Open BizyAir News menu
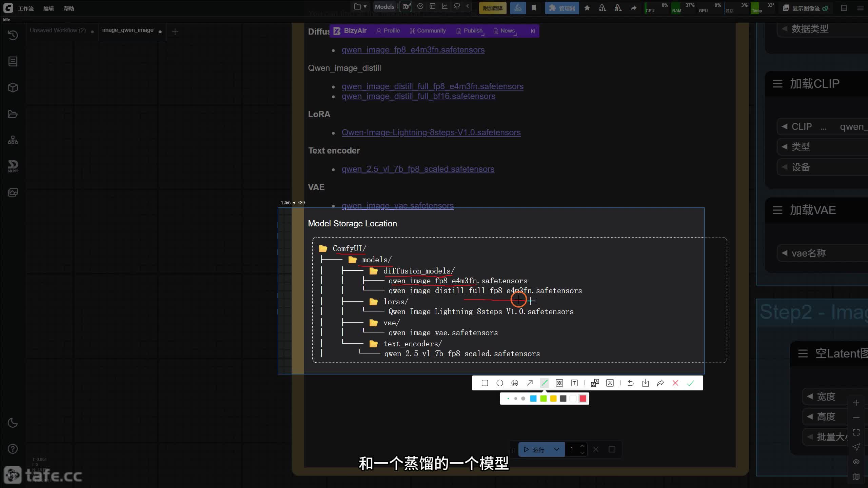Screen dimensions: 868x488 [x=505, y=31]
